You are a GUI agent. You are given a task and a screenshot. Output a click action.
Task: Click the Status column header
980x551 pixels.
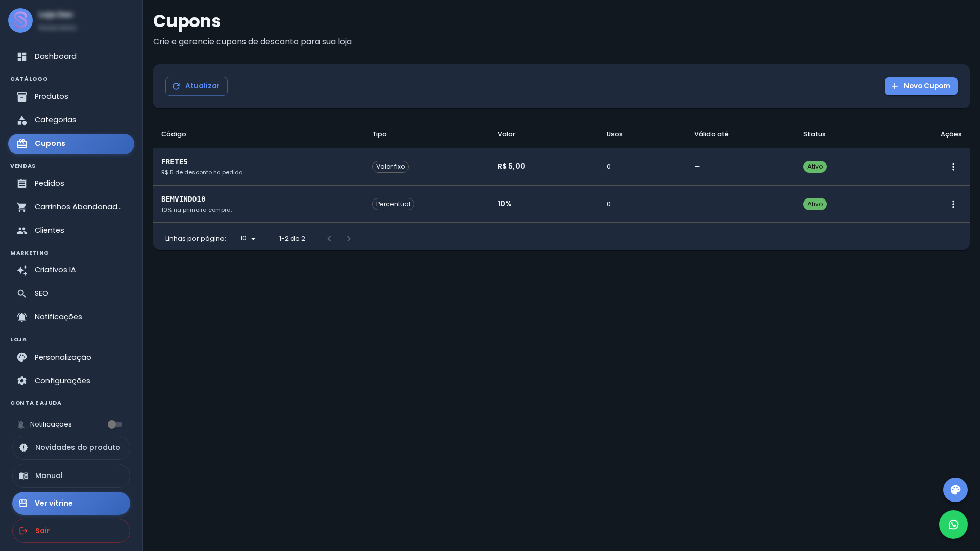point(814,134)
